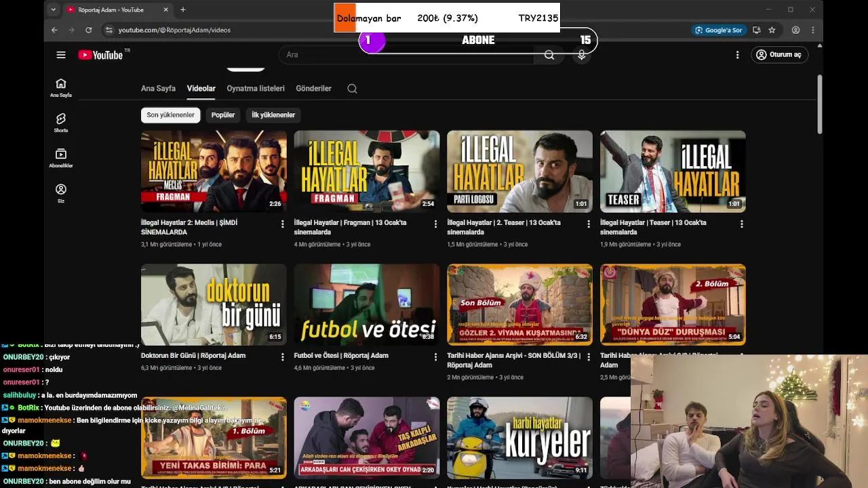Open the Chrome three-dot menu
The width and height of the screenshot is (868, 488).
pos(812,30)
